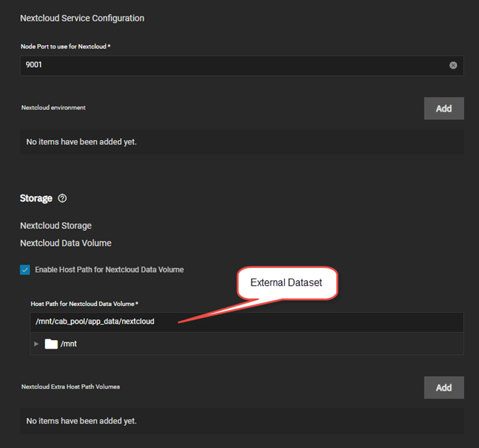Click the Nextcloud Service Configuration heading
Image resolution: width=479 pixels, height=448 pixels.
point(82,19)
